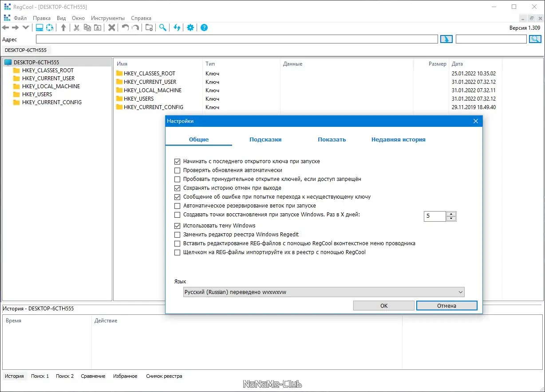
Task: Click the Refresh blue arrows icon
Action: pos(177,27)
